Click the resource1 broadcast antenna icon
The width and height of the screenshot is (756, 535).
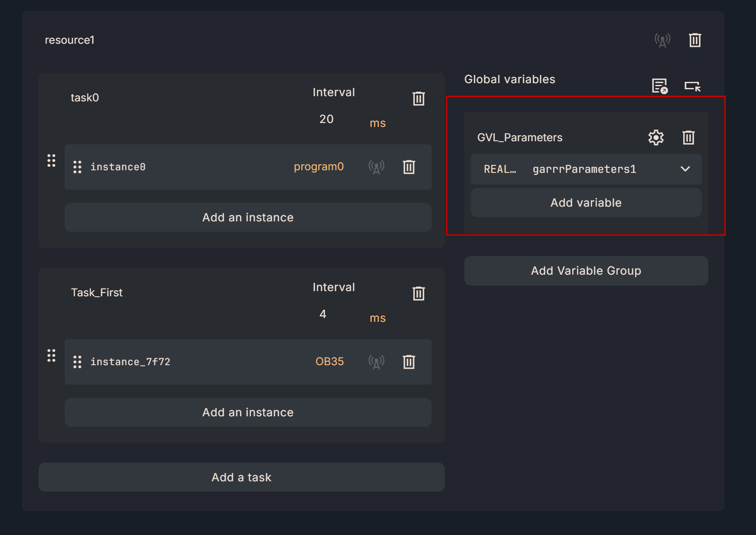[662, 40]
